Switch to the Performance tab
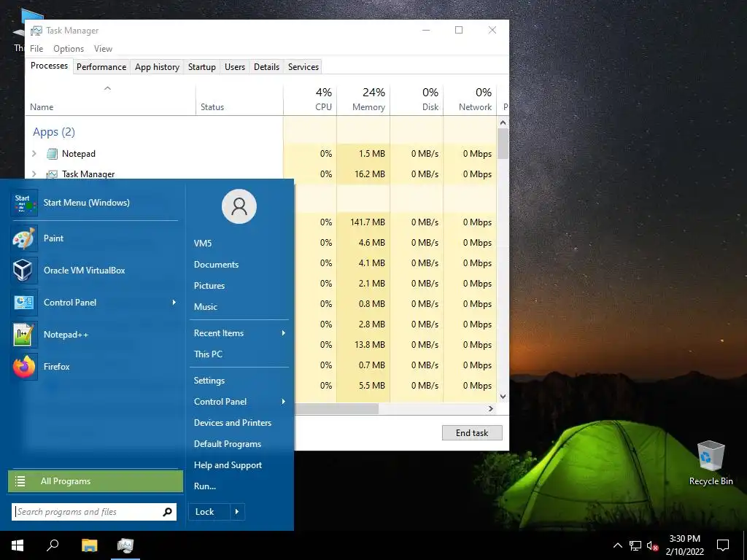The width and height of the screenshot is (747, 560). click(101, 67)
